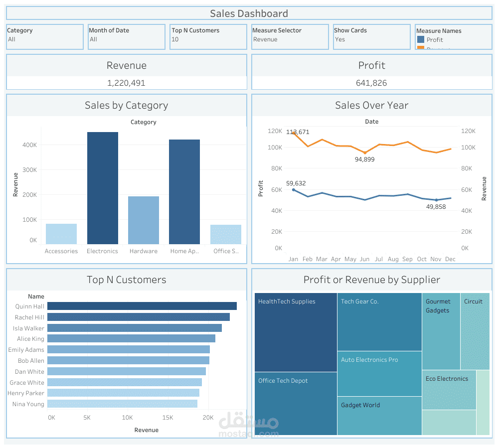Select the Henry Parker customer bar
498x448 pixels.
click(123, 393)
